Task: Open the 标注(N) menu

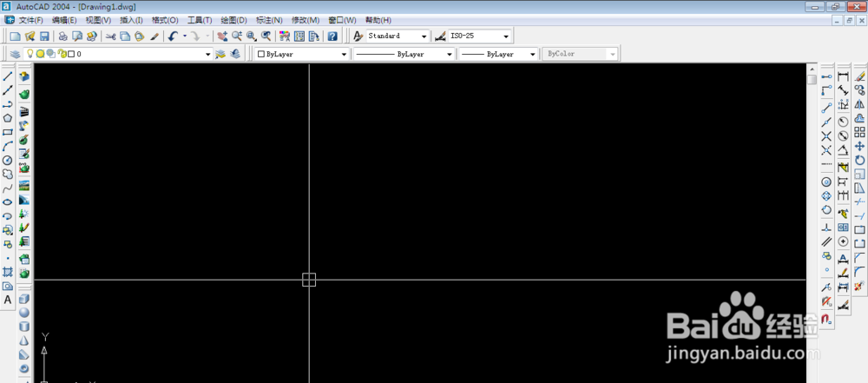Action: click(270, 20)
